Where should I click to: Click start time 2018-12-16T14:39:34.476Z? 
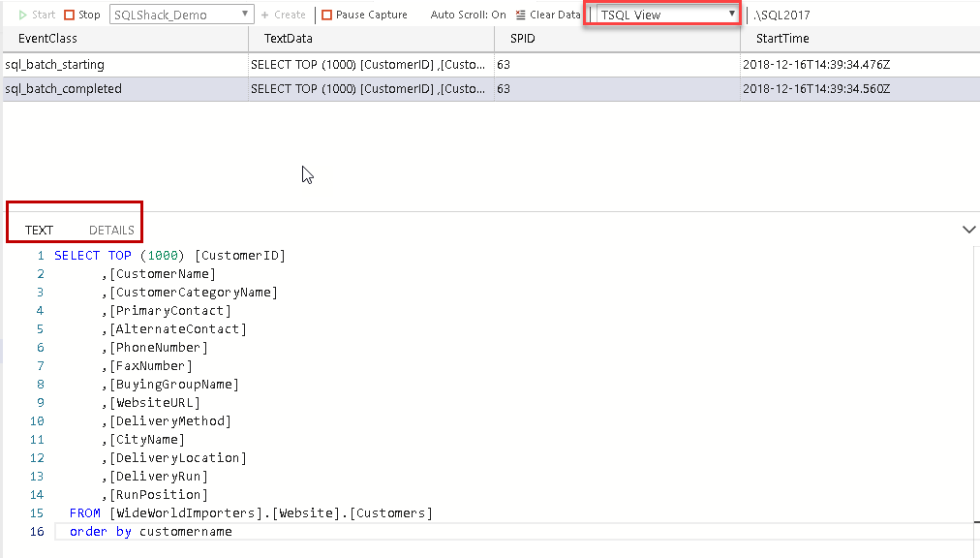[x=816, y=65]
